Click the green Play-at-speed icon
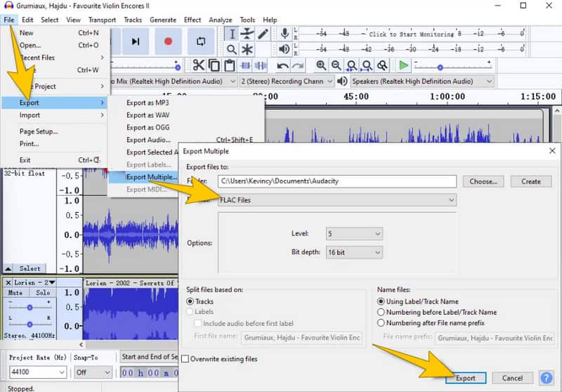 [x=403, y=65]
